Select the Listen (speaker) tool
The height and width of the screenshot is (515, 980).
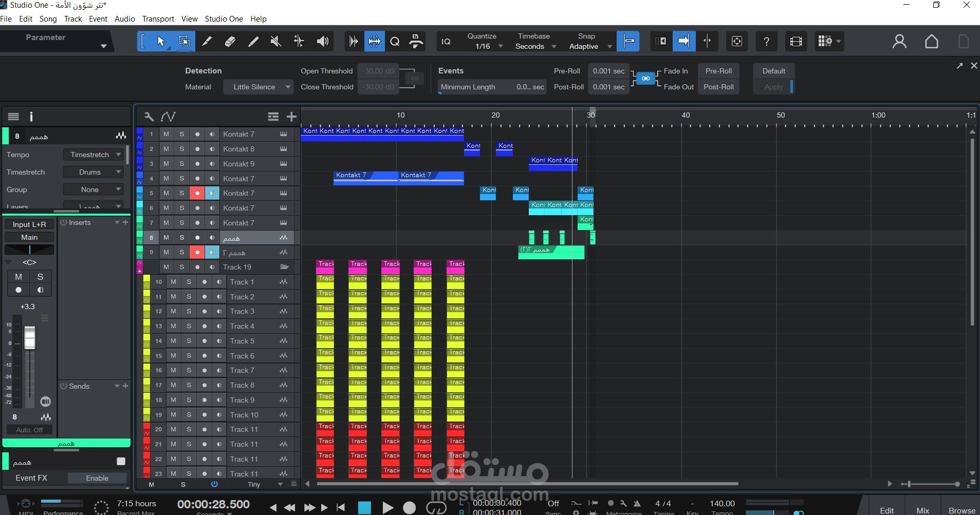click(x=322, y=42)
